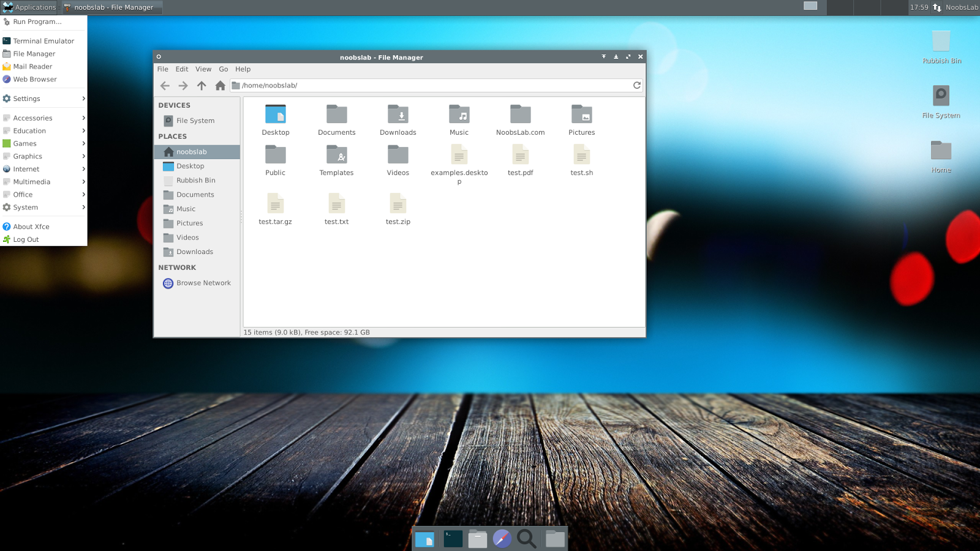Click noobslab File Manager taskbar button
This screenshot has height=551, width=980.
[x=111, y=7]
